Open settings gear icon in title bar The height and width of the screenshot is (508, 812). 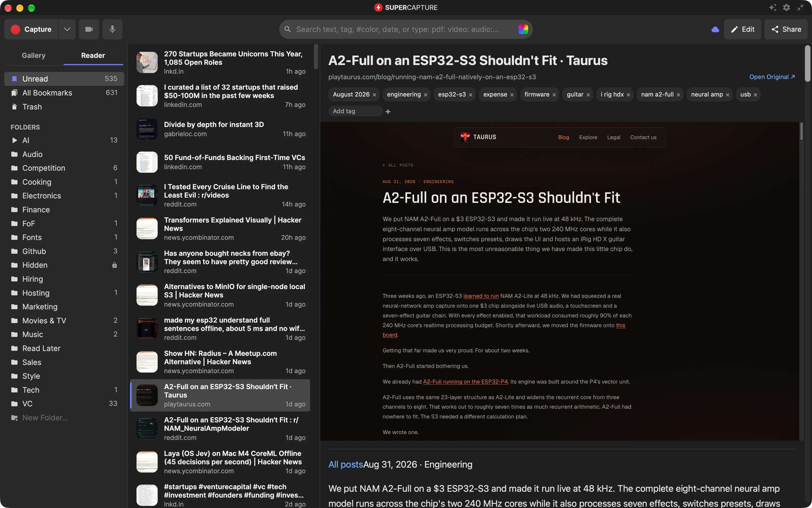coord(787,7)
